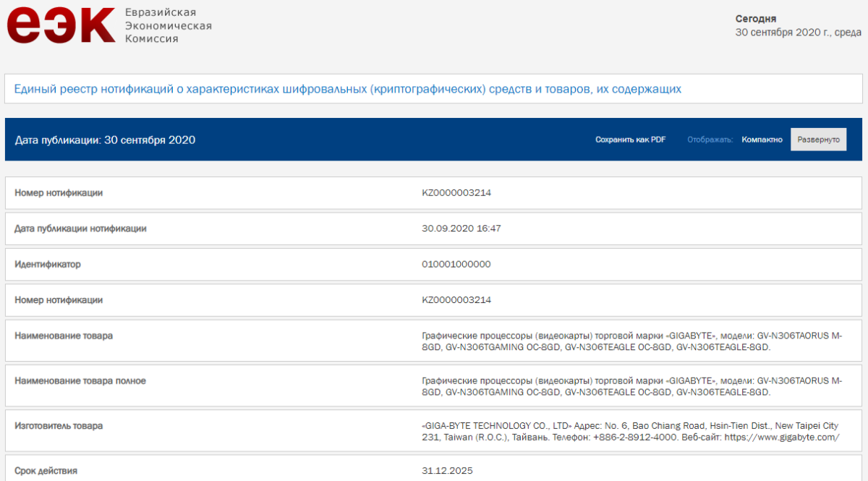The height and width of the screenshot is (481, 868).
Task: Click the Сегодня heading
Action: [756, 19]
